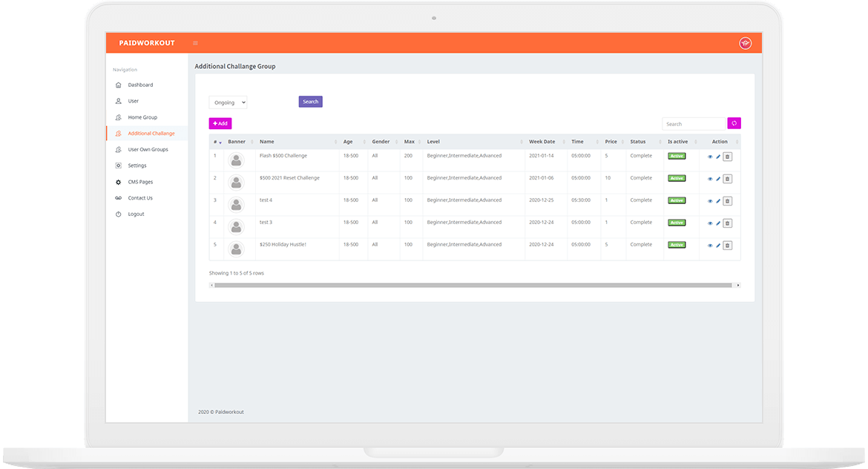The image size is (868, 469).
Task: Sort table by Name column
Action: (297, 142)
